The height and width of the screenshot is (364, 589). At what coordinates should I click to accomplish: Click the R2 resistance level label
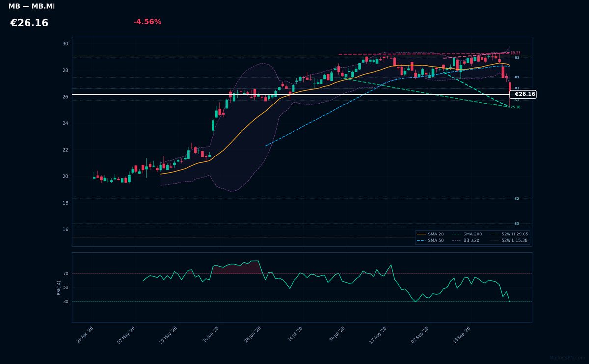[x=517, y=78]
